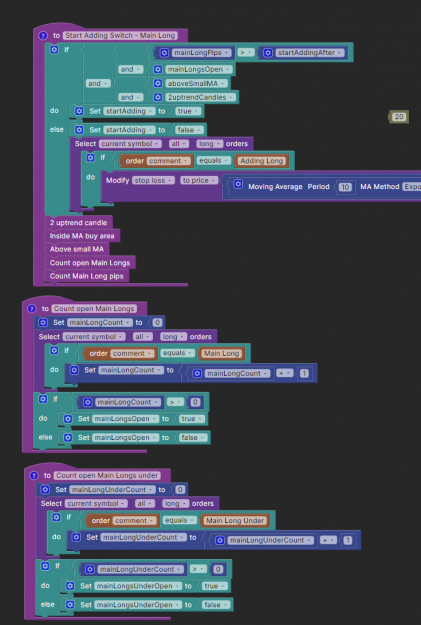Open gear icon on the mainLongsOpen condition block
Viewport: 421px width, 625px height.
(x=158, y=69)
